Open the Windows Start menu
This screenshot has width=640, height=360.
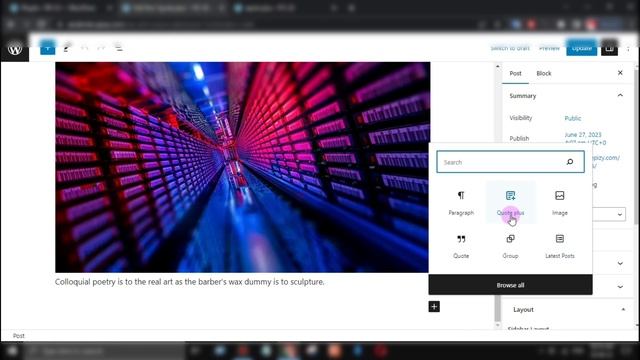(12, 351)
